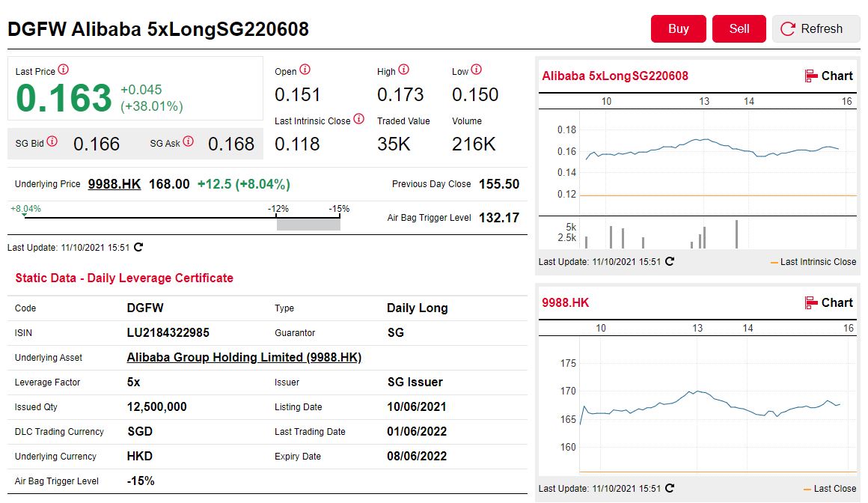Open Last Intrinsic Close info icon
Screen dimensions: 868x503
coord(358,119)
